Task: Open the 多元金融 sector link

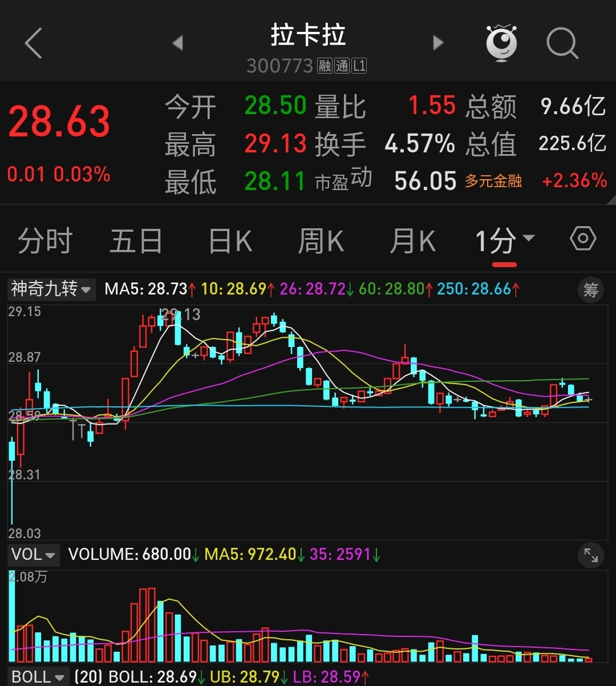Action: point(493,181)
